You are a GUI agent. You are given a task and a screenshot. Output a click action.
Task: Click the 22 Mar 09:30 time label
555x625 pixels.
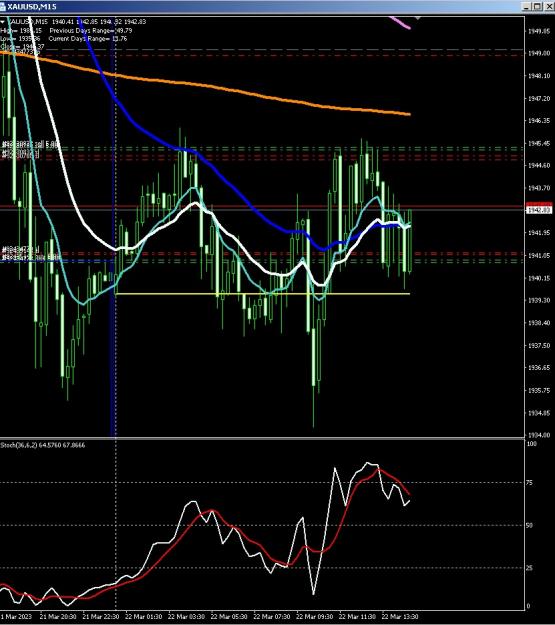point(314,616)
